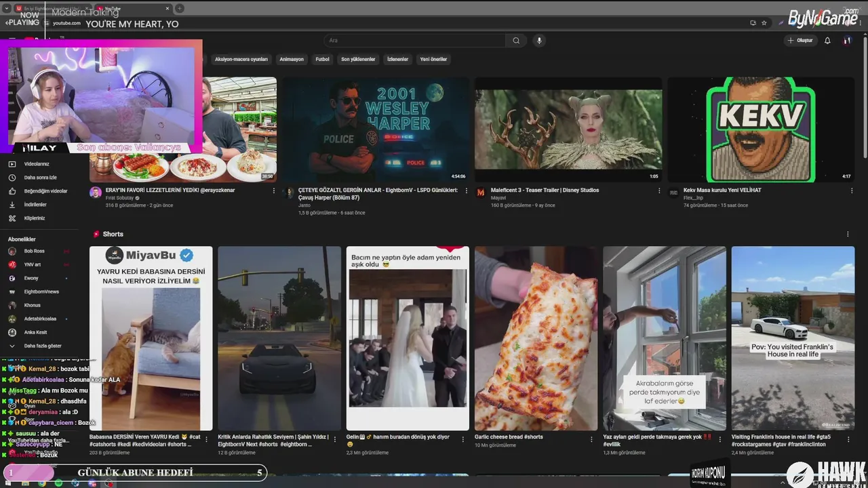
Task: Click the Fırat Sobutay channel avatar
Action: point(96,192)
